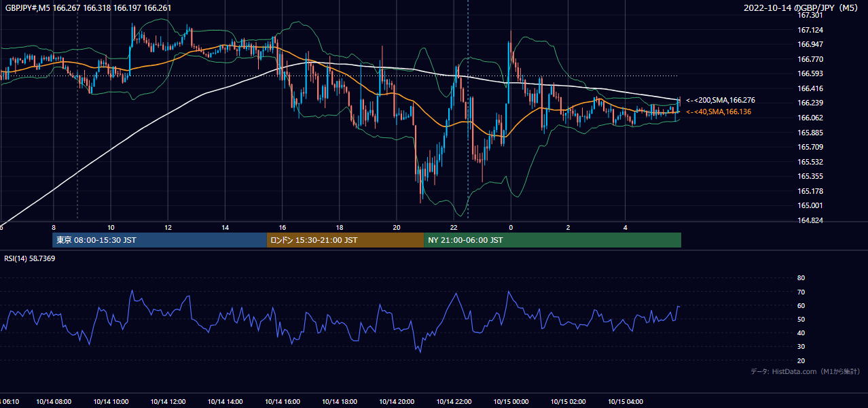868x408 pixels.
Task: Click the 10/14 12:00 date label
Action: pyautogui.click(x=168, y=402)
